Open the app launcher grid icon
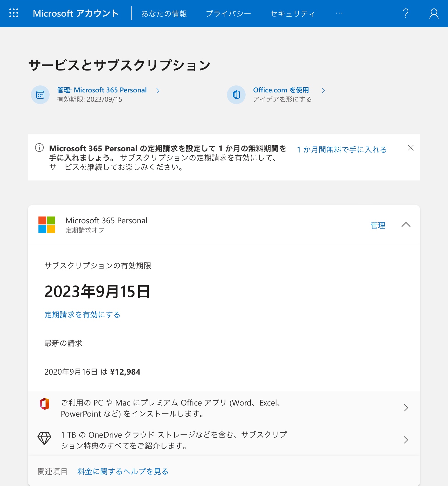 point(14,13)
